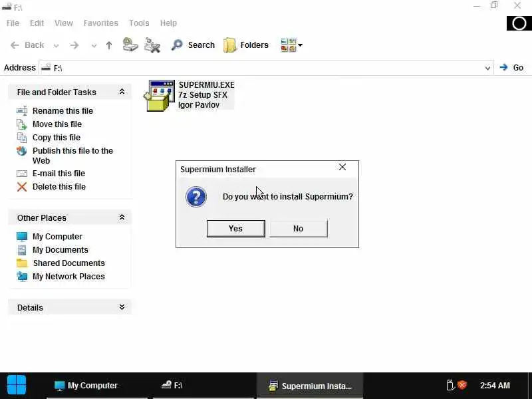The width and height of the screenshot is (532, 399).
Task: Click the SUPERMIU.EXE file name text
Action: click(206, 85)
